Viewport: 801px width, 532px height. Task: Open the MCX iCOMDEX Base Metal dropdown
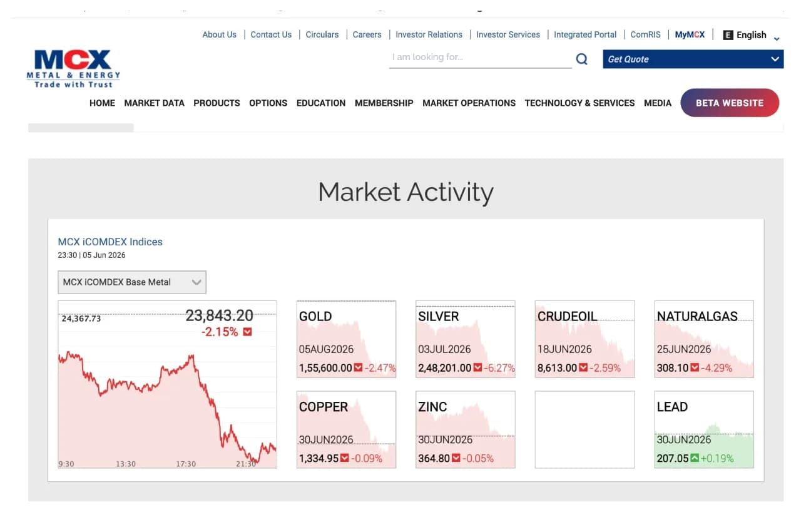click(x=132, y=282)
